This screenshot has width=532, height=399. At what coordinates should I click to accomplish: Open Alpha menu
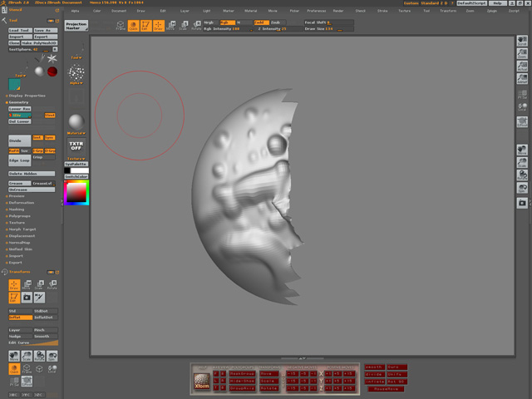point(75,11)
